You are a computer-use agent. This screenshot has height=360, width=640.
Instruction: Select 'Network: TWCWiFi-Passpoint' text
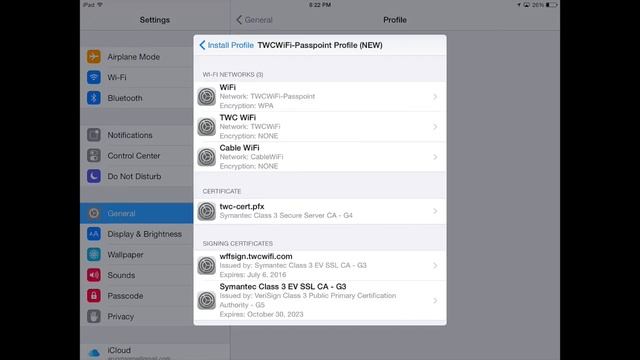click(267, 96)
